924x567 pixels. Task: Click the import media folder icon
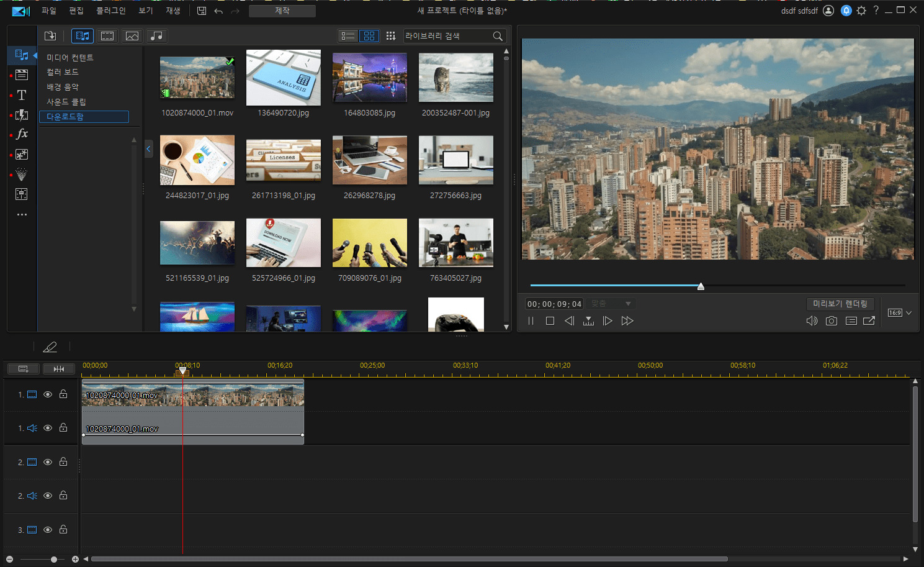(50, 36)
